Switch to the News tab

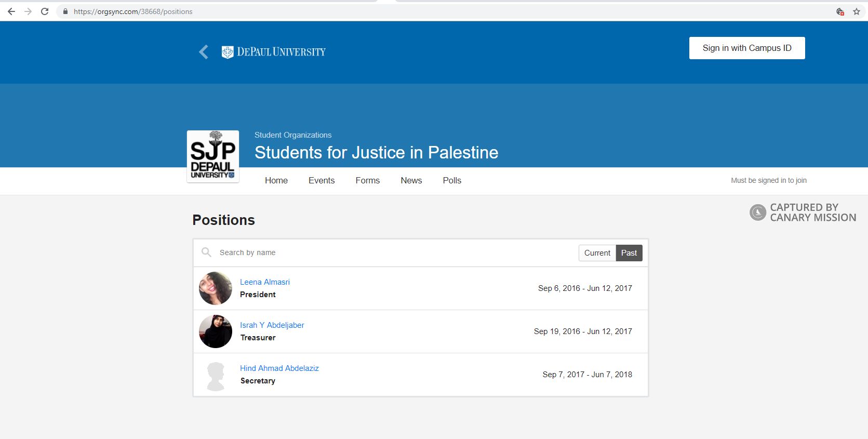(x=411, y=180)
